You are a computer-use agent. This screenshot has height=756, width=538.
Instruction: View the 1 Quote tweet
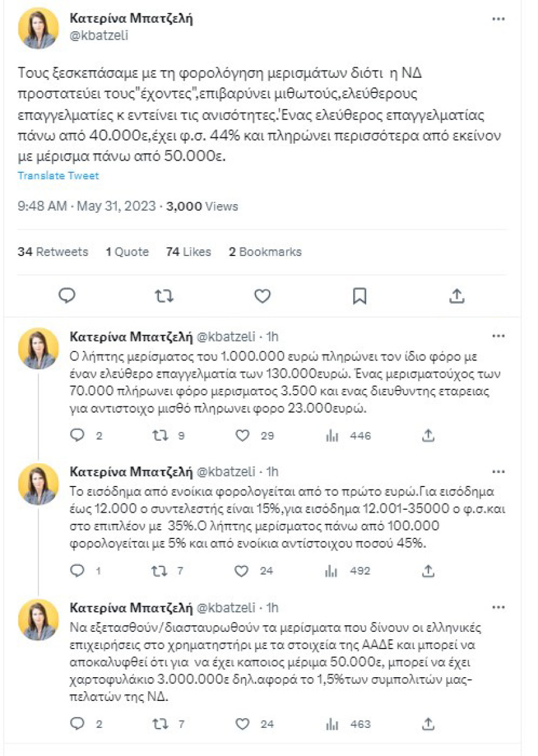[128, 251]
